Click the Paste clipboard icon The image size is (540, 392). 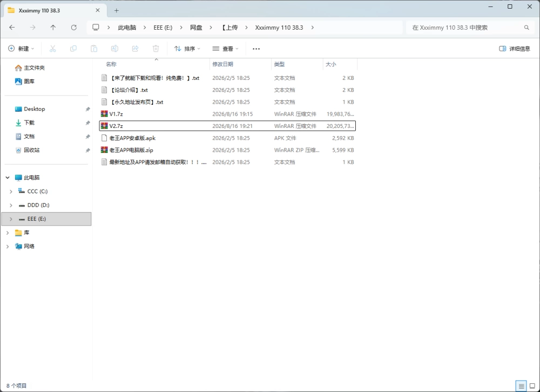(94, 49)
